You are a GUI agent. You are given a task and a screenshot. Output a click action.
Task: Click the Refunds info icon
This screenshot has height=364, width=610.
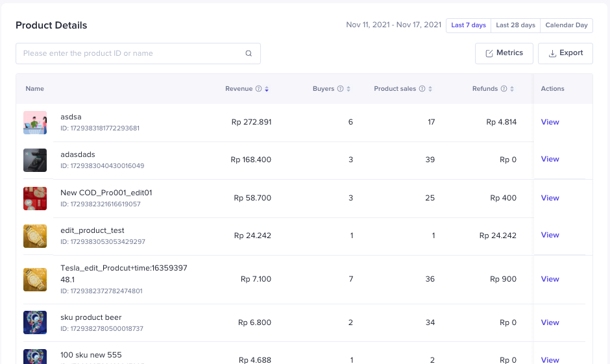pos(504,89)
